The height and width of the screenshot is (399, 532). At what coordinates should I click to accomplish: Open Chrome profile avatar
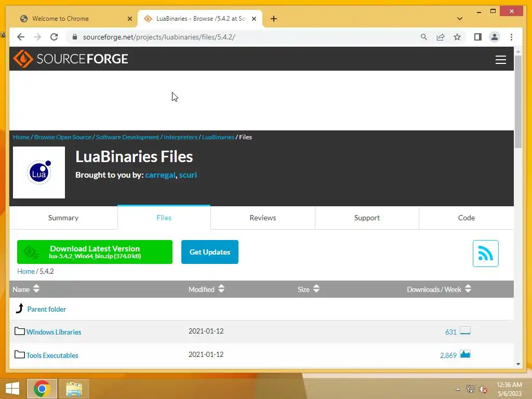495,37
